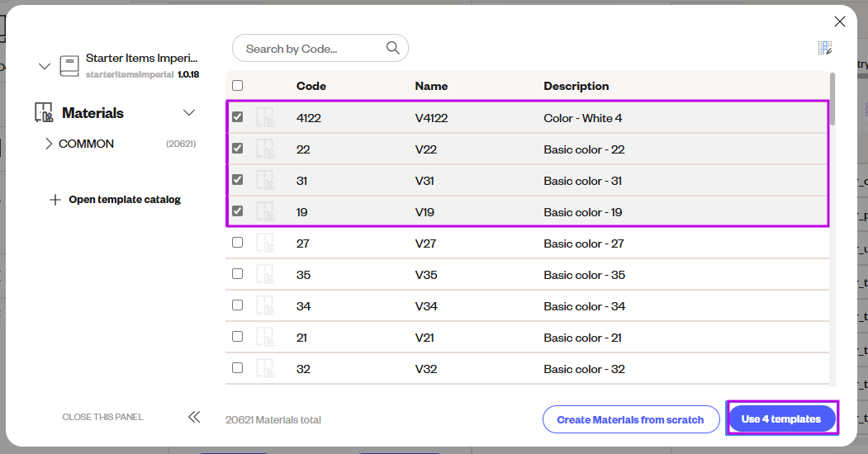Click Basic color - 22 description
868x454 pixels.
click(584, 149)
